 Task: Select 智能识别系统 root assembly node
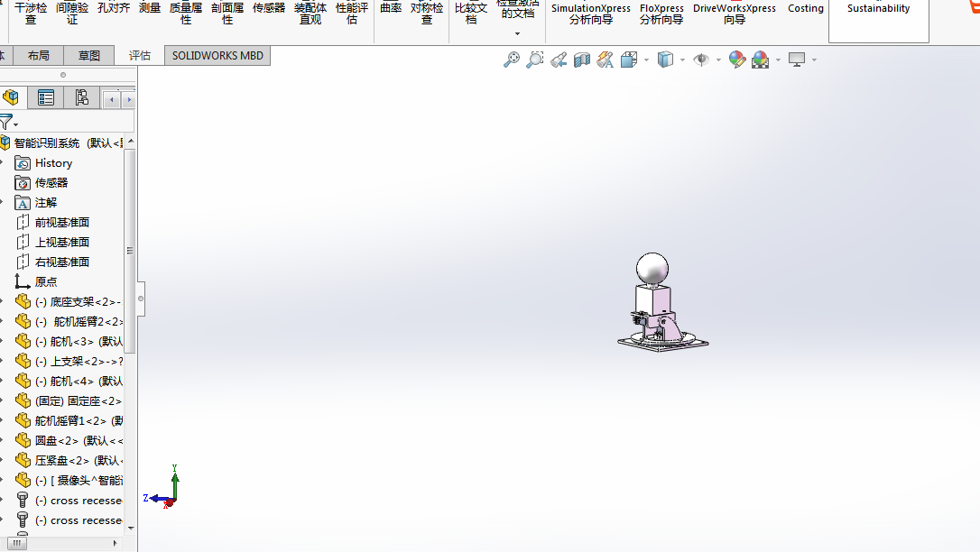tap(62, 143)
